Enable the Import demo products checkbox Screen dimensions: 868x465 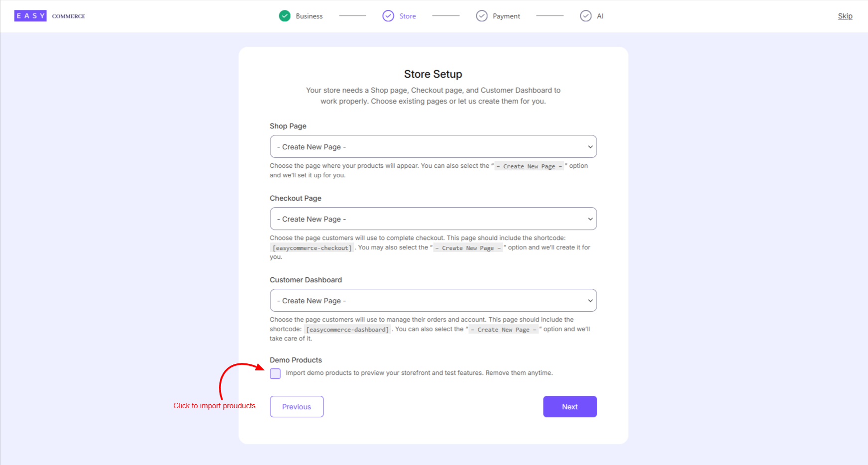click(275, 373)
